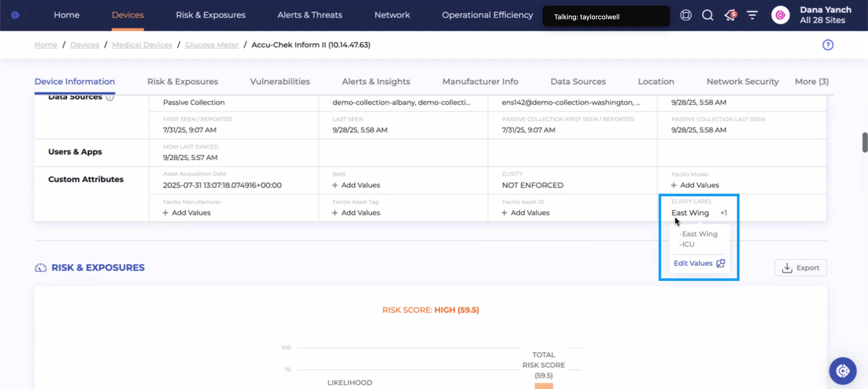
Task: Open the page help question mark icon
Action: pos(828,45)
